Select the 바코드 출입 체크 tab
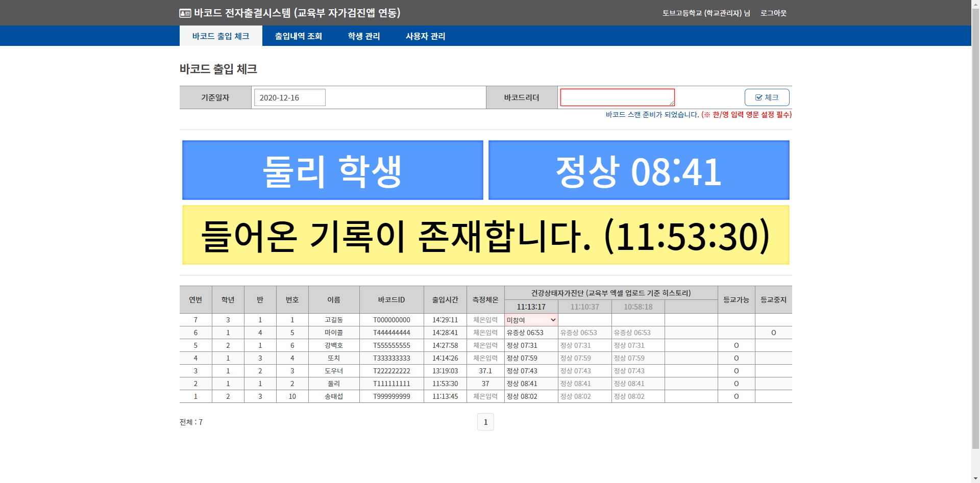This screenshot has width=980, height=483. (x=220, y=36)
